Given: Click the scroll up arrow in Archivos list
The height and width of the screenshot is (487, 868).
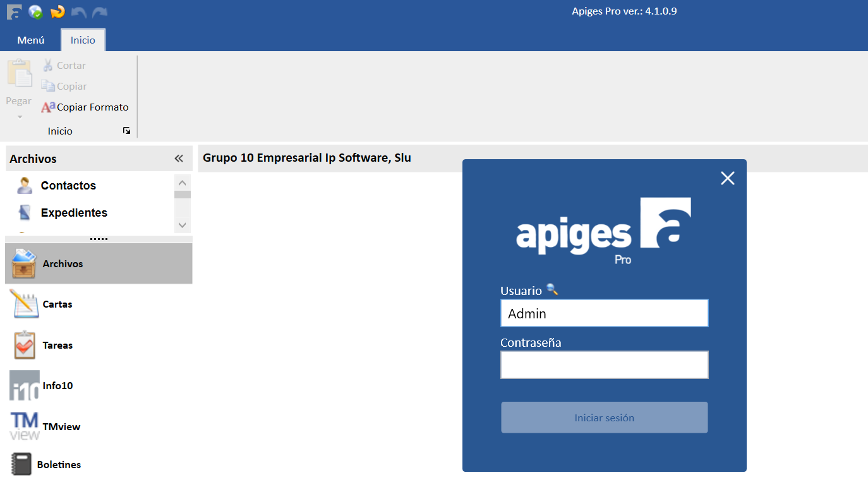Looking at the screenshot, I should (183, 182).
